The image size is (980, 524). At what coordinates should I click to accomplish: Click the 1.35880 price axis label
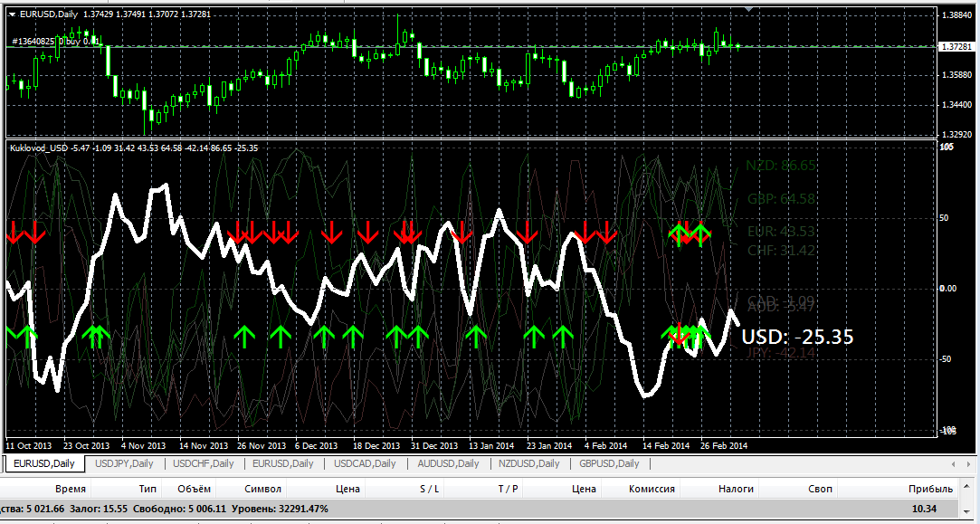(x=956, y=75)
